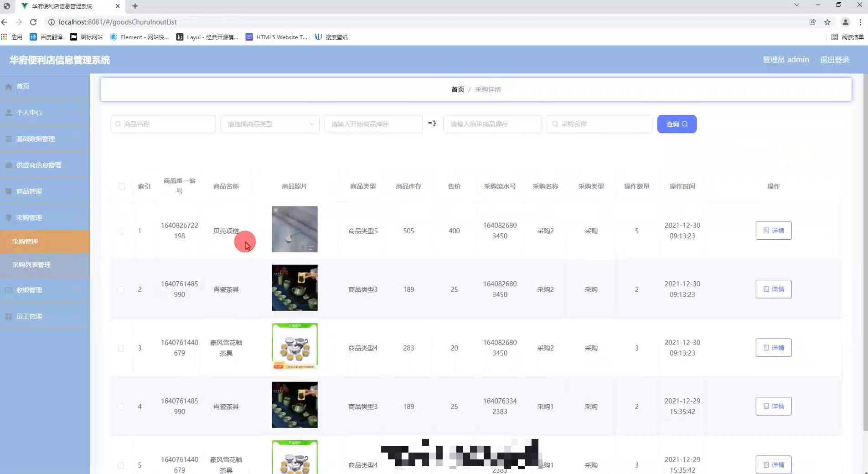Expand the 收银管理 menu arrow
The image size is (868, 474).
click(x=78, y=290)
